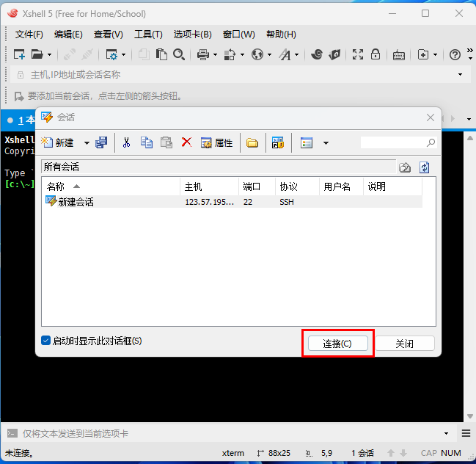This screenshot has height=464, width=476.
Task: Click the New session icon in main toolbar
Action: click(x=19, y=54)
